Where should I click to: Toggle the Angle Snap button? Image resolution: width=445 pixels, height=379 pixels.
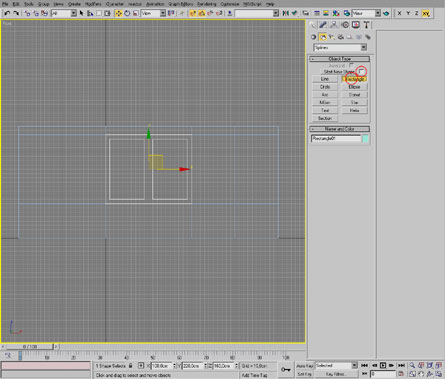coord(202,13)
